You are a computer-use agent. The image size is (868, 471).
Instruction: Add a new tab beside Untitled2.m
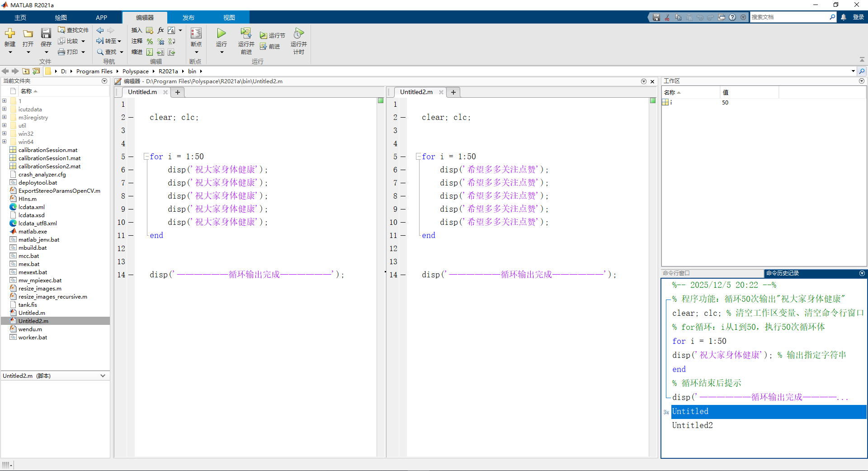click(x=453, y=92)
